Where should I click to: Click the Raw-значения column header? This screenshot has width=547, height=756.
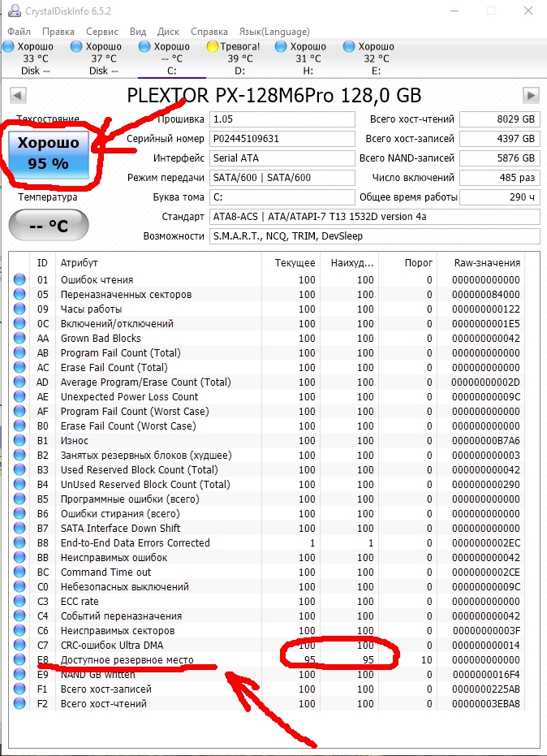coord(486,263)
